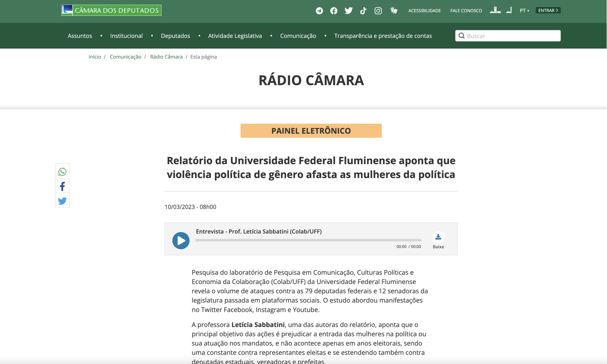Open the Câmara dos Deputados Telegram channel

pos(319,11)
